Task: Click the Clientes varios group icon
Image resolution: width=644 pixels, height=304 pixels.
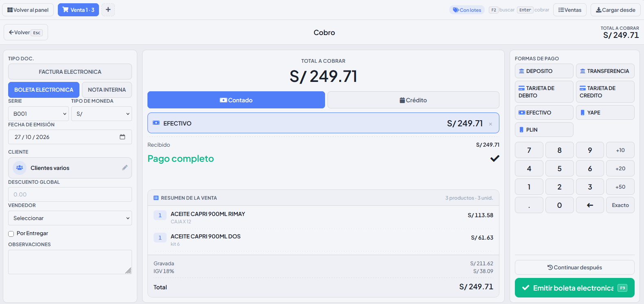Action: click(20, 167)
